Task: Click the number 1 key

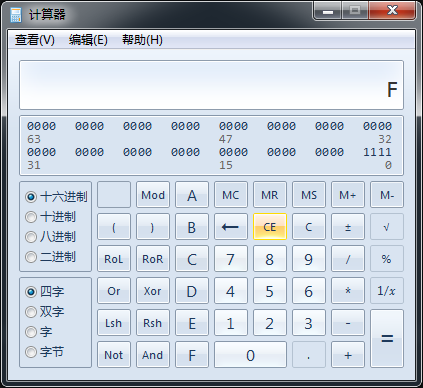Action: pos(231,323)
